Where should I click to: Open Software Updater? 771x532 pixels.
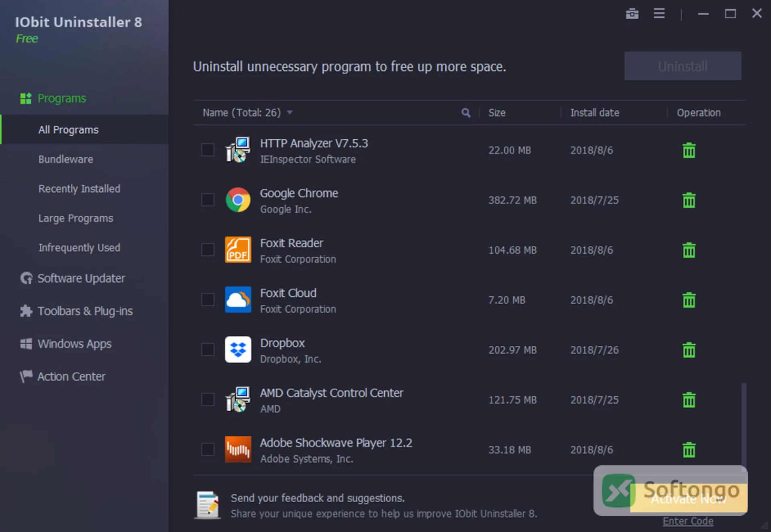pyautogui.click(x=73, y=278)
